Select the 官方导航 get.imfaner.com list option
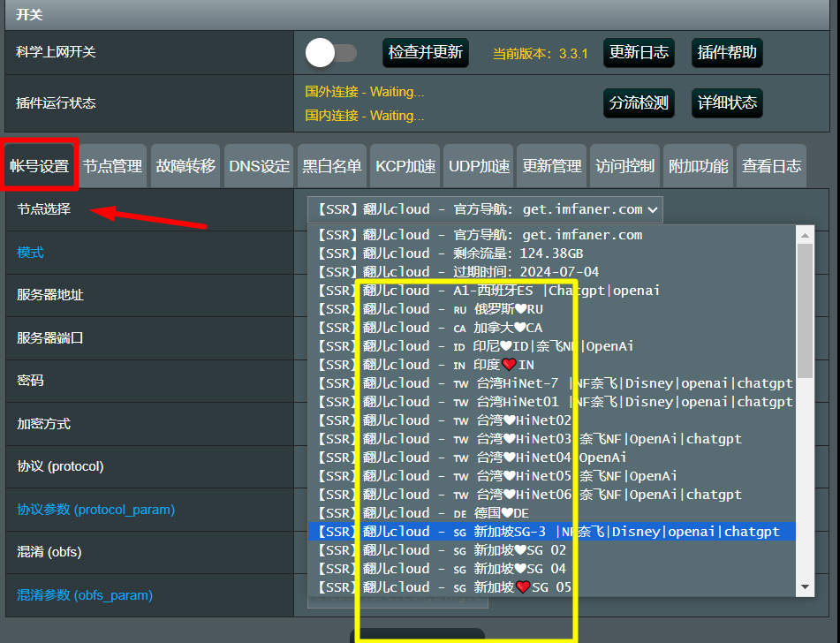The image size is (840, 643). click(x=552, y=235)
